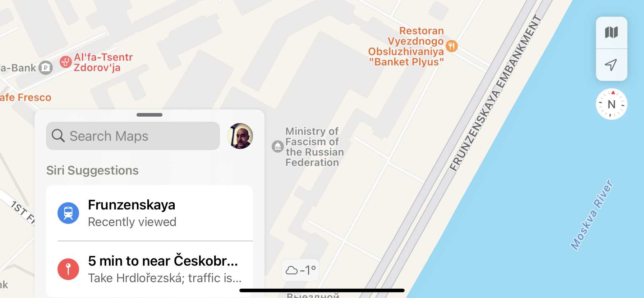The height and width of the screenshot is (298, 644).
Task: Select the Frunzenskaya Embankment road label
Action: (495, 93)
